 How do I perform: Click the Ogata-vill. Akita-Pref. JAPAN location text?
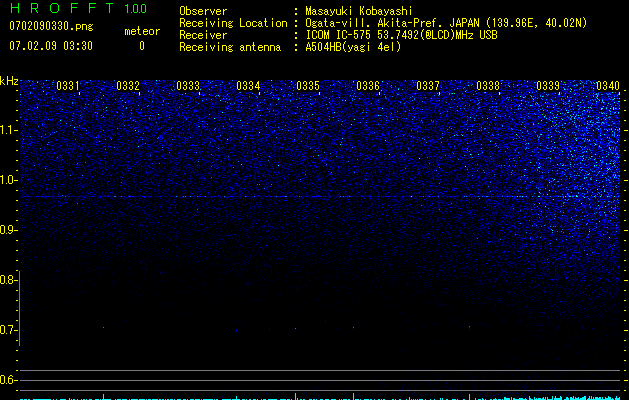446,23
